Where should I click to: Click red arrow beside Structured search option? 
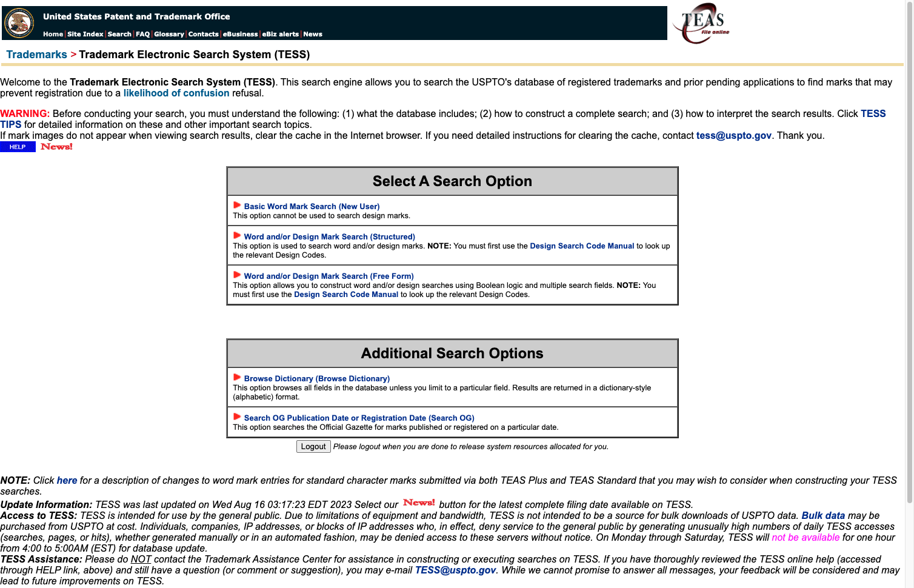(237, 236)
